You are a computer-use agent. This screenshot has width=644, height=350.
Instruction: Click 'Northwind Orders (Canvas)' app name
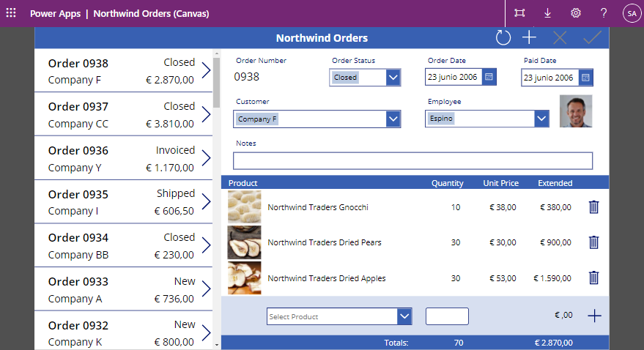[151, 13]
